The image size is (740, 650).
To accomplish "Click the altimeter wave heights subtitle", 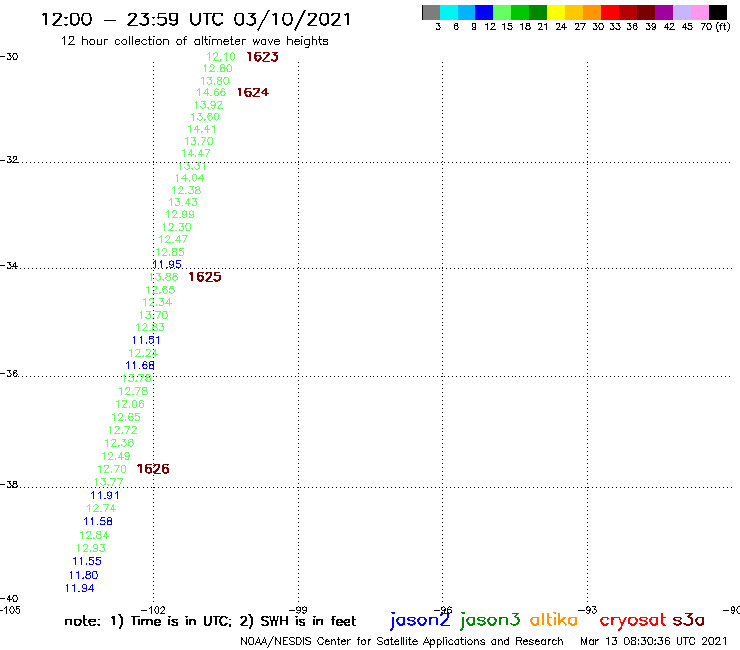I will click(x=195, y=42).
